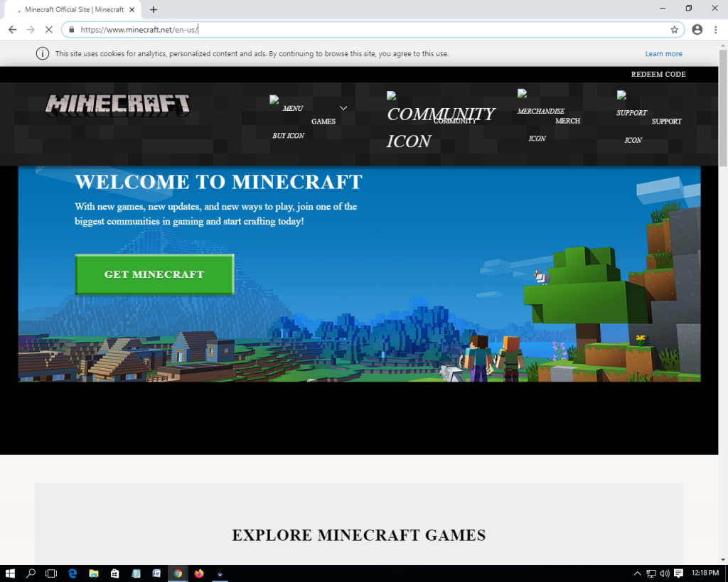Click the broken Support Icon image
Screen dimensions: 728x582
pyautogui.click(x=631, y=118)
